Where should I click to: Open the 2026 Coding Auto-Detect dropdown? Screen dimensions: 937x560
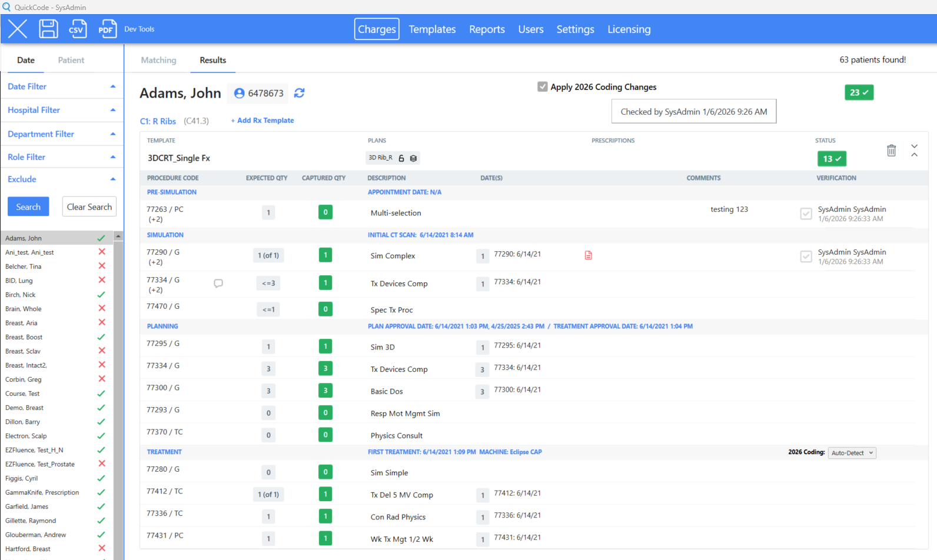point(852,453)
